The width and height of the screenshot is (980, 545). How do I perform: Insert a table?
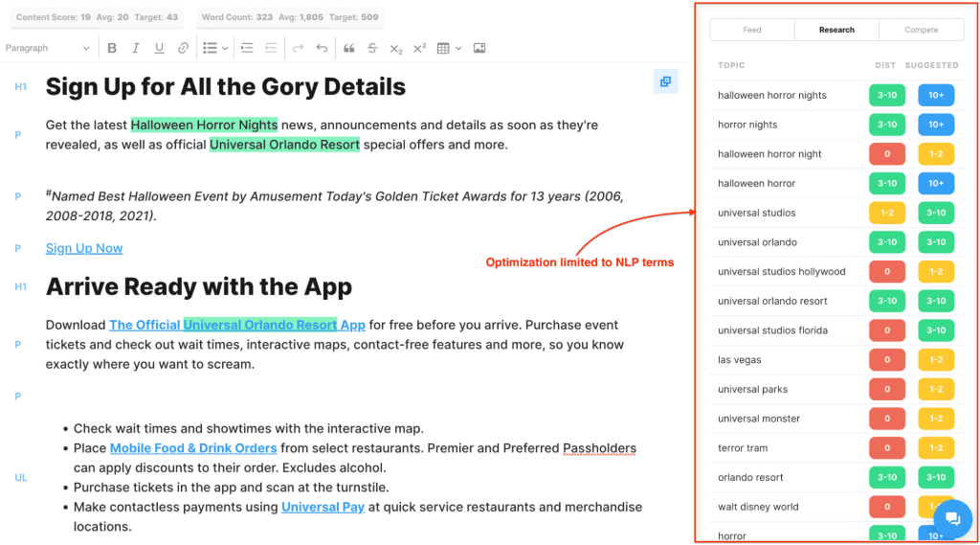pos(443,48)
